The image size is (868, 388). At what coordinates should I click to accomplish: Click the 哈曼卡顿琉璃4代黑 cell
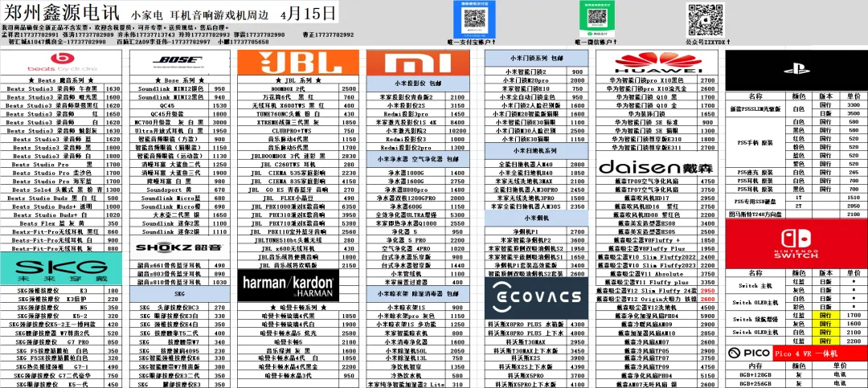(289, 315)
